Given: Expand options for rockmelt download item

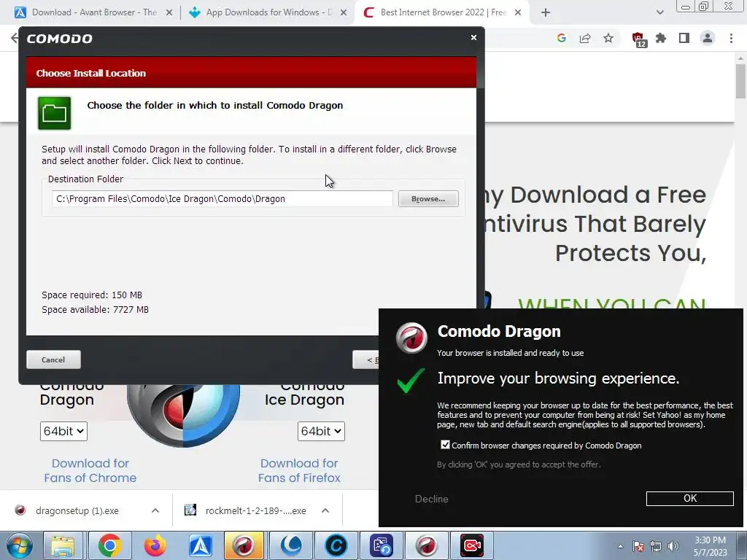Looking at the screenshot, I should 325,510.
